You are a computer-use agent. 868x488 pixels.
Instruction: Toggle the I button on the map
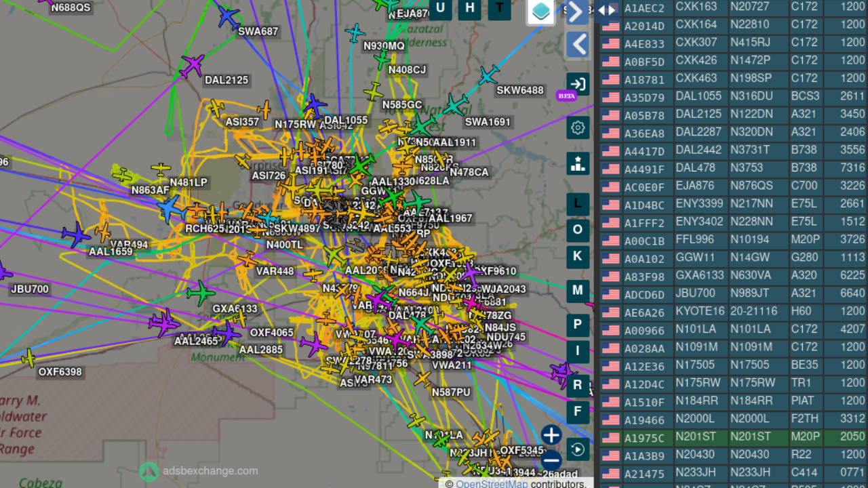[x=578, y=351]
